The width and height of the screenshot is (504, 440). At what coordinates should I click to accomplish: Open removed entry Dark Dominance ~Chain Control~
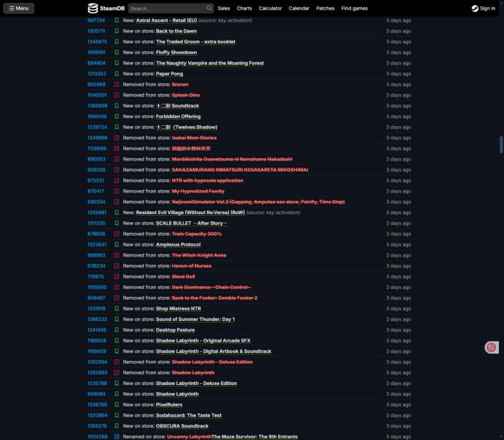pyautogui.click(x=211, y=287)
